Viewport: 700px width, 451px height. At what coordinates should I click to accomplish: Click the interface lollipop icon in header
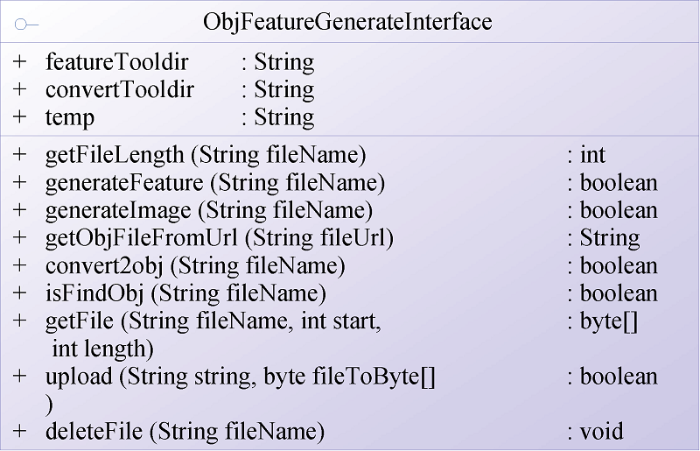pos(26,24)
